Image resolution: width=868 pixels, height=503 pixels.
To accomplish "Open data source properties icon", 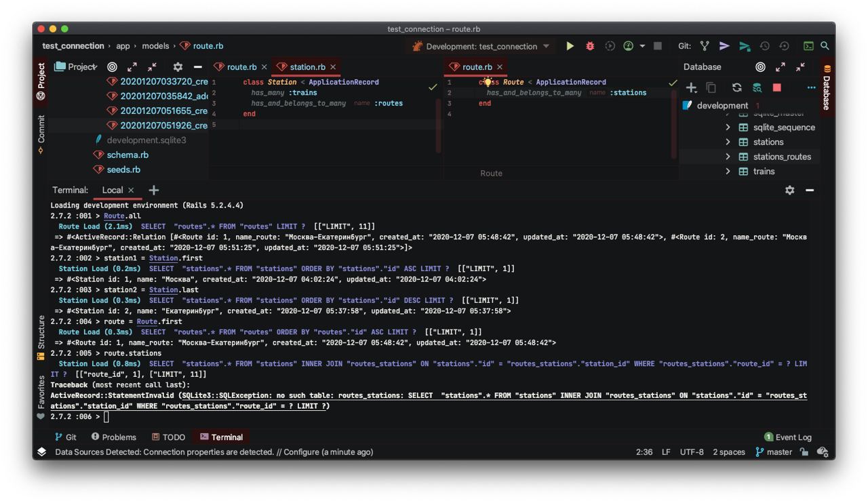I will pyautogui.click(x=757, y=87).
